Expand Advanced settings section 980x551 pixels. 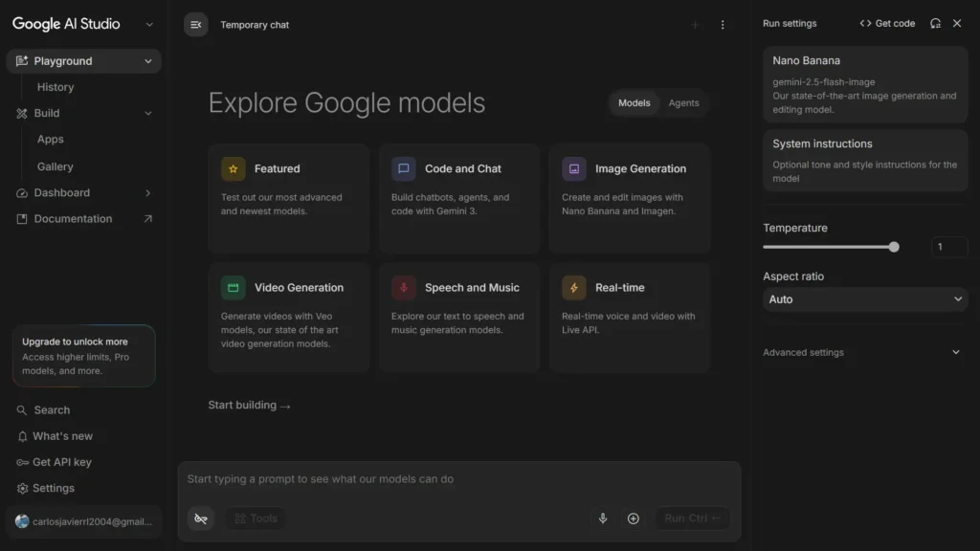[861, 352]
